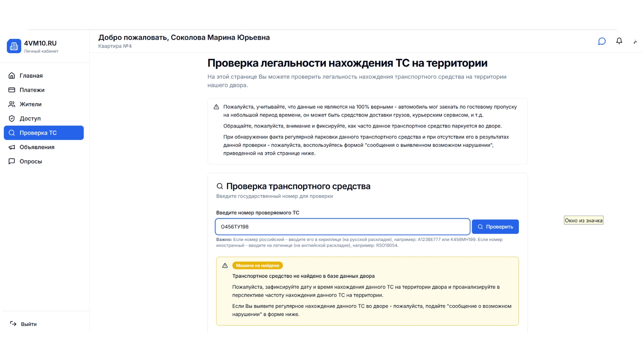The image size is (644, 362).
Task: Click the warning triangle in the yellow notice
Action: (225, 265)
